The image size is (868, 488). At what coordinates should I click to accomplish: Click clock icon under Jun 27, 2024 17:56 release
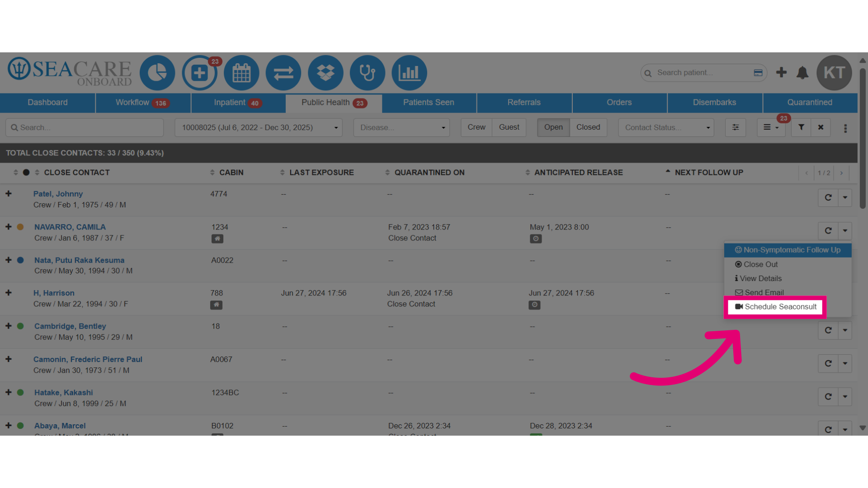[534, 305]
